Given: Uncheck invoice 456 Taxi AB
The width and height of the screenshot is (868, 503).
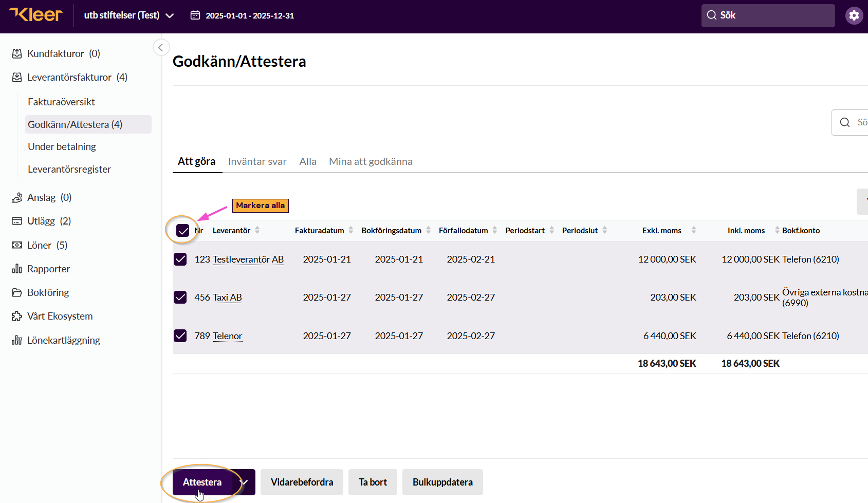Looking at the screenshot, I should (x=180, y=297).
